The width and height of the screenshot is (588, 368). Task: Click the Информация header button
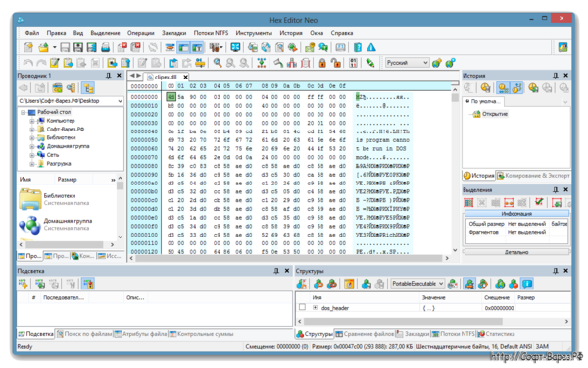(x=516, y=213)
